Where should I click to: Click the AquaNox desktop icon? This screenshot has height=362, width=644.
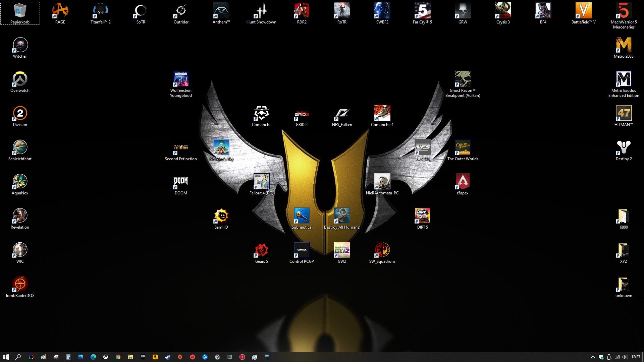click(20, 182)
